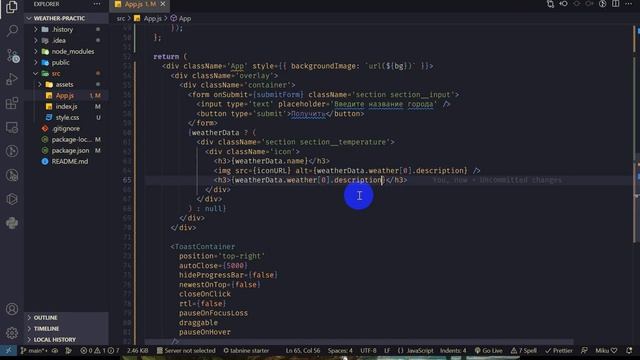640x360 pixels.
Task: Change file encoding via UTF-8
Action: 368,351
